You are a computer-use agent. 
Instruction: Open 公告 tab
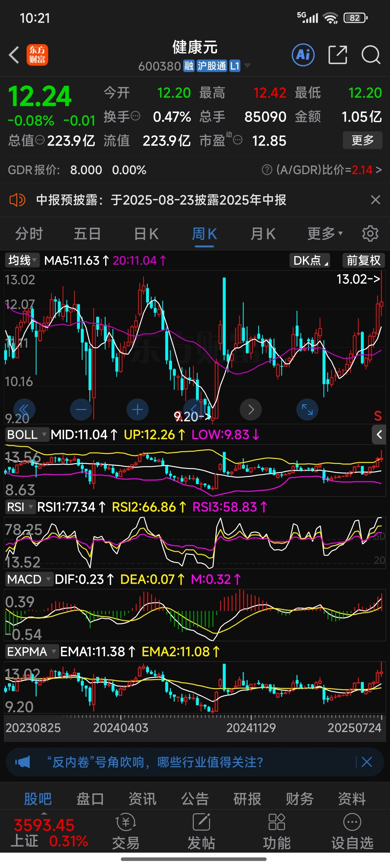(x=195, y=799)
